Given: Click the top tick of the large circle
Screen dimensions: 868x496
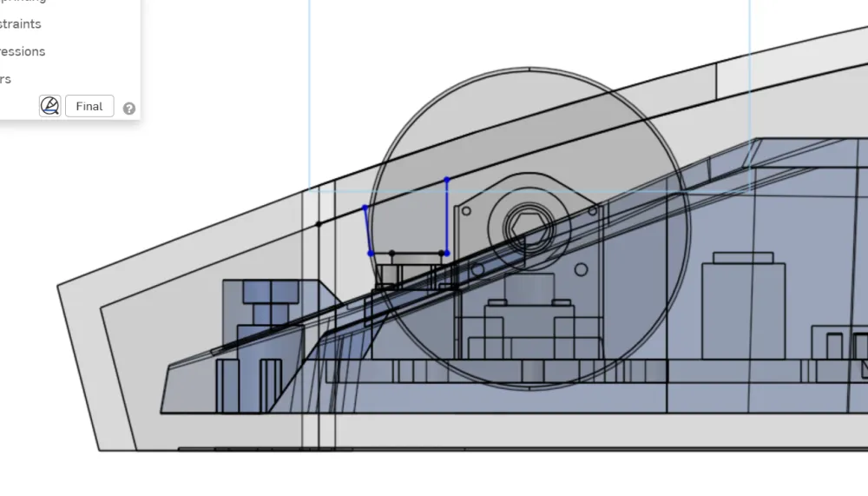Looking at the screenshot, I should point(528,68).
